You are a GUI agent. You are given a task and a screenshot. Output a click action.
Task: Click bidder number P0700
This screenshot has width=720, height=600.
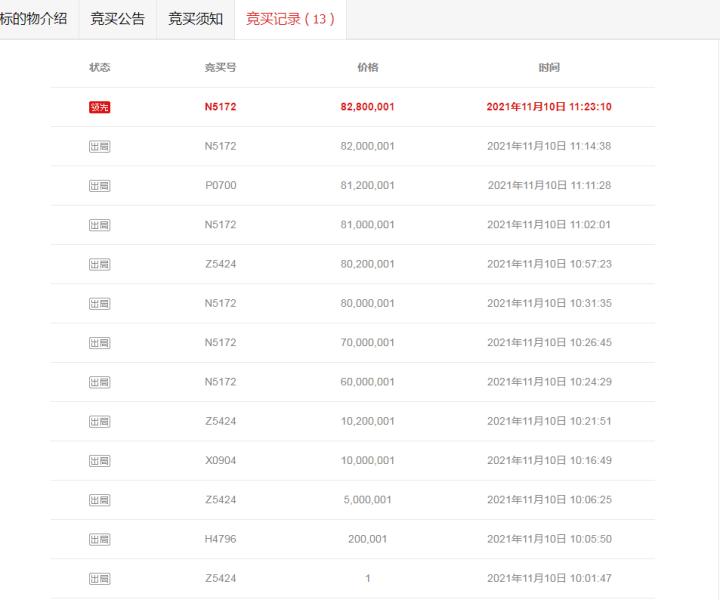(221, 185)
